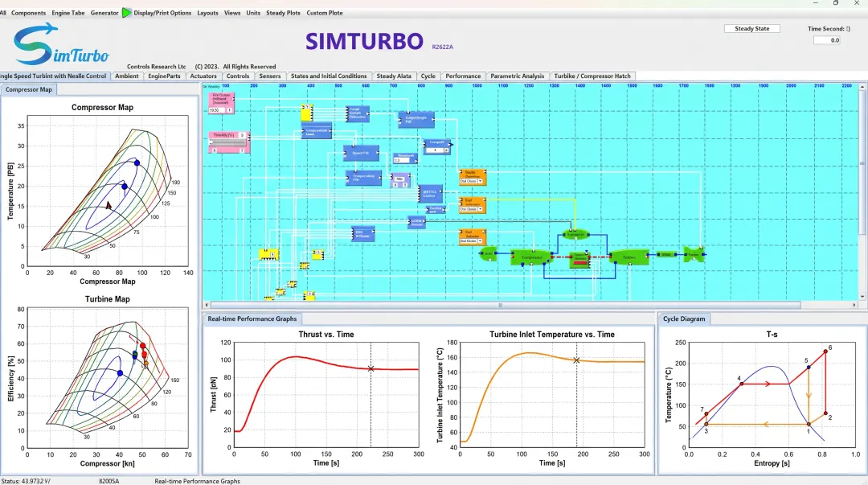Image resolution: width=868 pixels, height=485 pixels.
Task: Open the Views menu
Action: click(232, 13)
